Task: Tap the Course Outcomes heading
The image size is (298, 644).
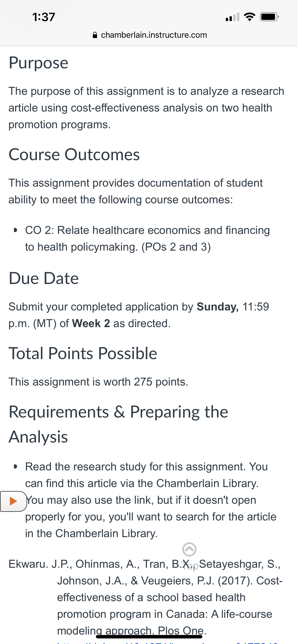Action: 74,154
